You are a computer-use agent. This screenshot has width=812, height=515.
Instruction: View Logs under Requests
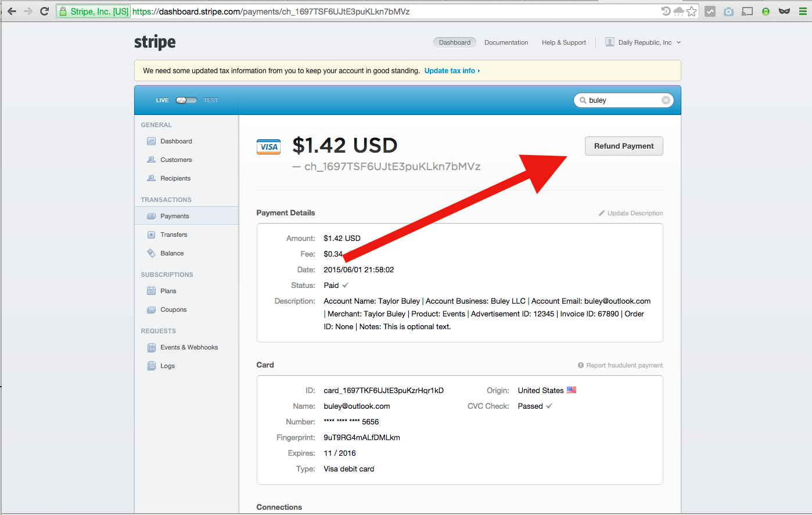[x=167, y=366]
